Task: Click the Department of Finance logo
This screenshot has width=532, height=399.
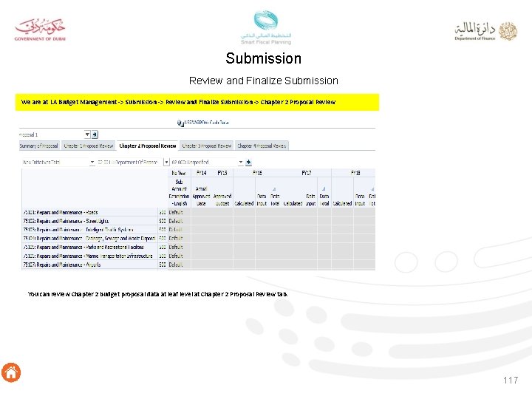Action: (486, 31)
